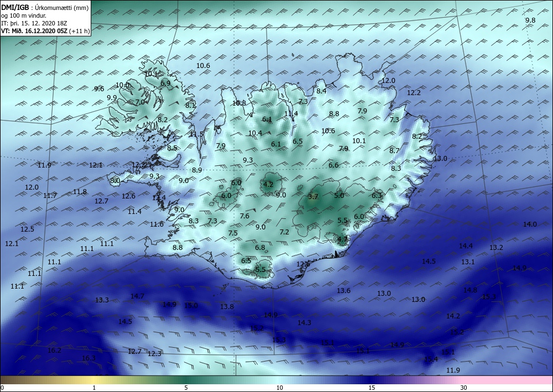Click the map value 14.8
Screen dimensions: 553x392
[470, 290]
